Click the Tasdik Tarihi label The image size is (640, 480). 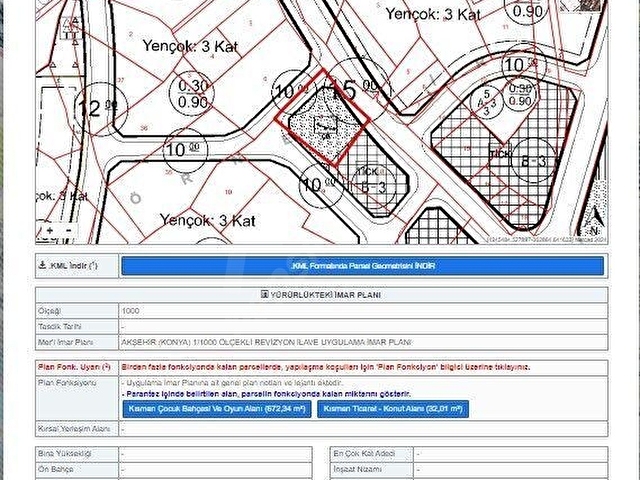[x=60, y=327]
